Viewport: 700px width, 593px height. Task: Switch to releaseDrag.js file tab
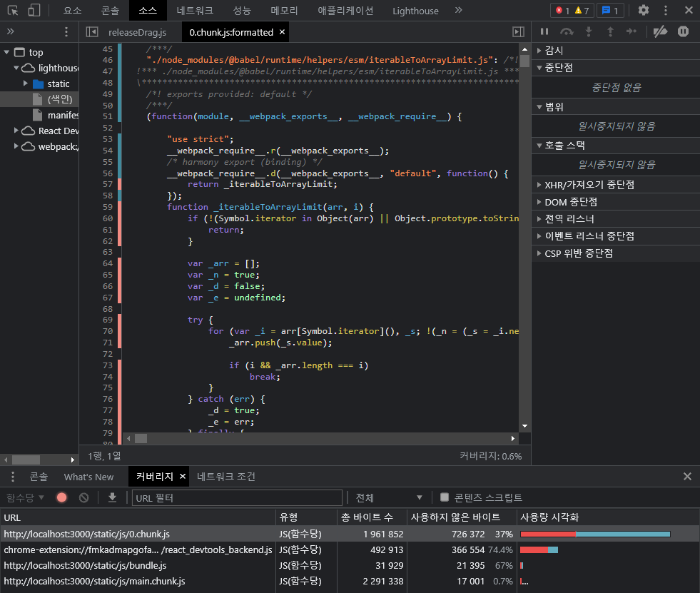(x=137, y=32)
